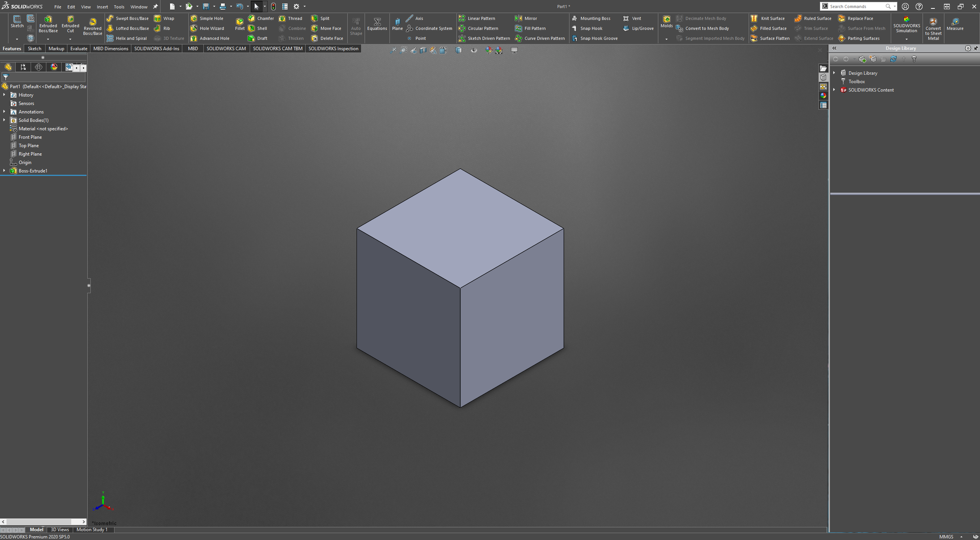Toggle the Front Plane visibility

(x=30, y=137)
